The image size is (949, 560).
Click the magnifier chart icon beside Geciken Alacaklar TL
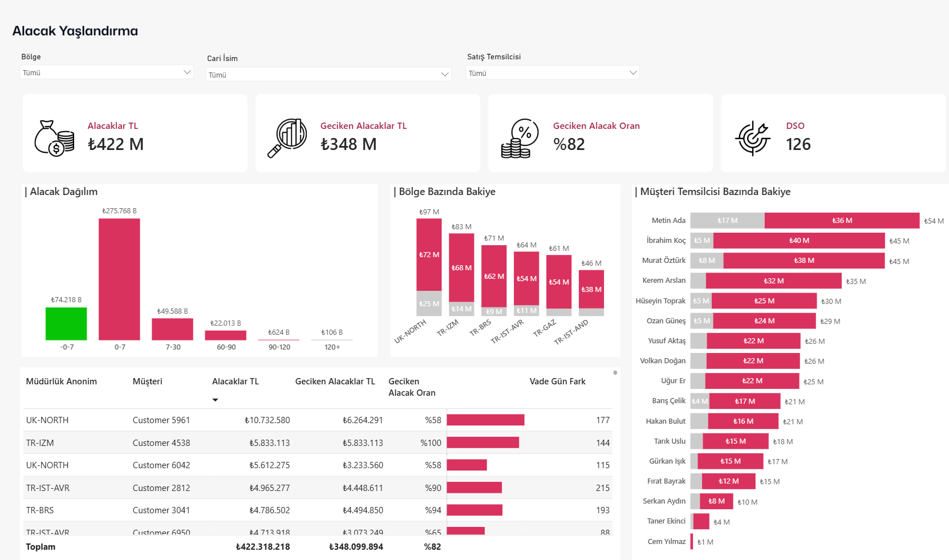(287, 138)
